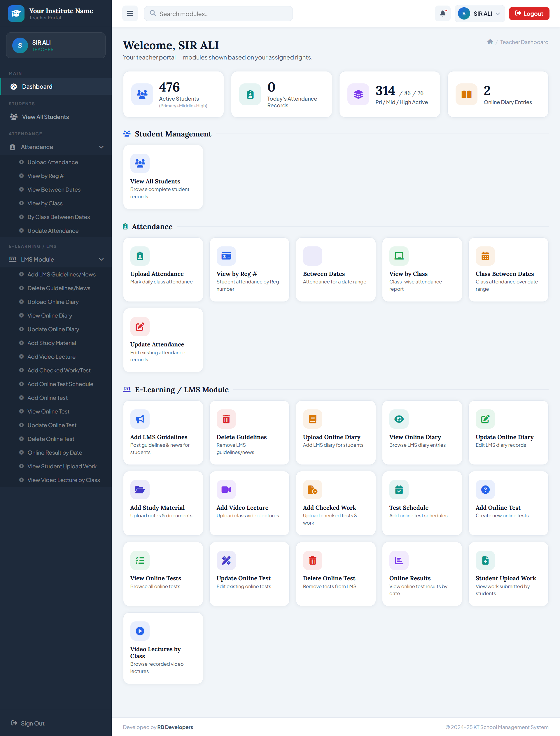Click the Add Video Lecture camera icon
Screen dimensions: 560x736
(226, 490)
